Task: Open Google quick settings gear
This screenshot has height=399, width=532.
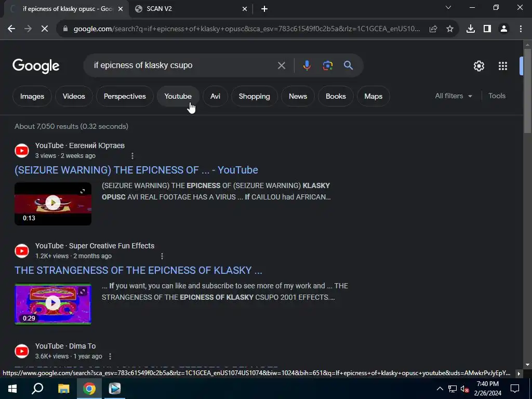Action: click(478, 66)
